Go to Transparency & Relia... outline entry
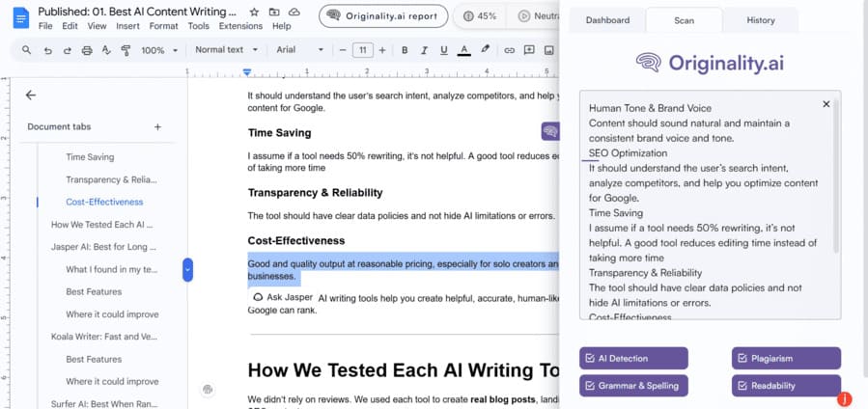Image resolution: width=868 pixels, height=409 pixels. click(111, 179)
